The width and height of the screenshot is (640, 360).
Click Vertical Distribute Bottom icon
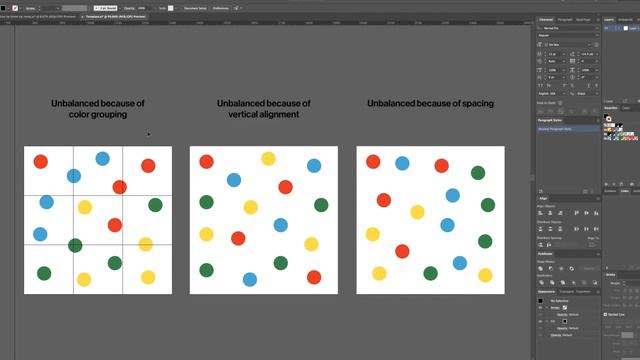pyautogui.click(x=560, y=229)
